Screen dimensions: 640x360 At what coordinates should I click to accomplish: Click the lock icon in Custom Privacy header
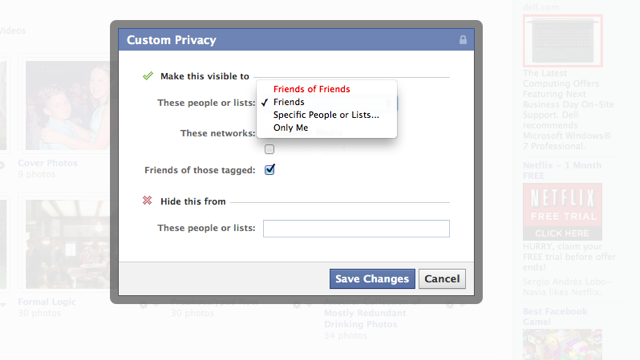pos(463,40)
